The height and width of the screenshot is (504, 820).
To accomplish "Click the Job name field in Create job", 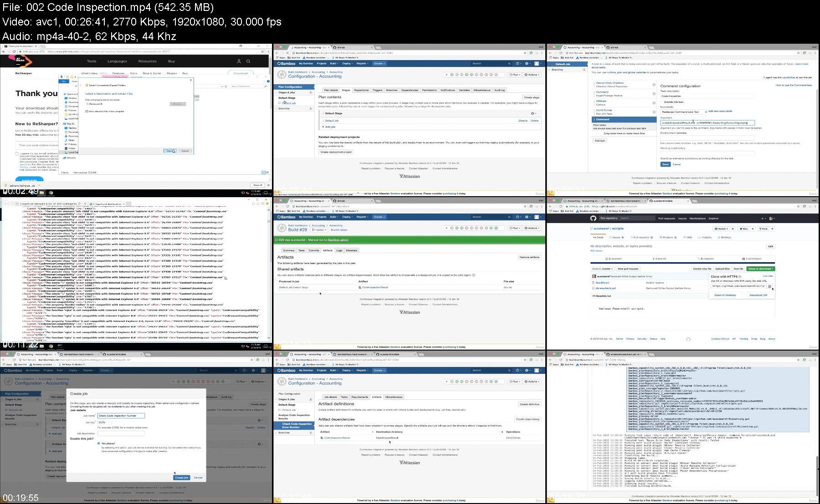I will 121,416.
